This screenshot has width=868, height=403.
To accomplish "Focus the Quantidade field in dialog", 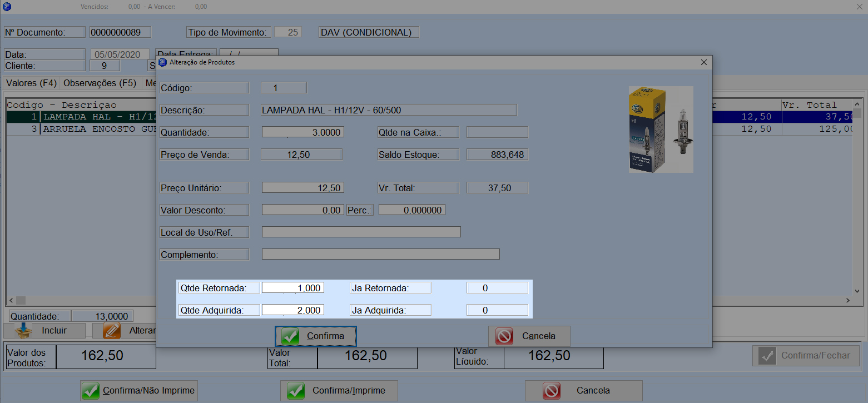I will [x=302, y=132].
